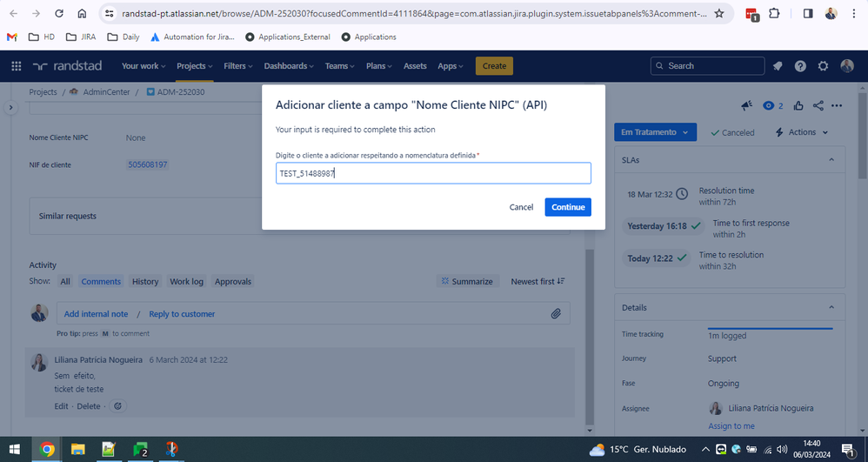Open Jira settings gear icon
The width and height of the screenshot is (868, 462).
click(x=823, y=66)
